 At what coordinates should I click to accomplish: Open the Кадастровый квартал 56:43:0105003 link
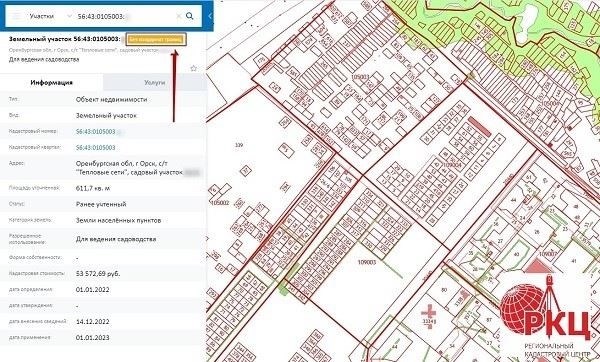click(95, 148)
